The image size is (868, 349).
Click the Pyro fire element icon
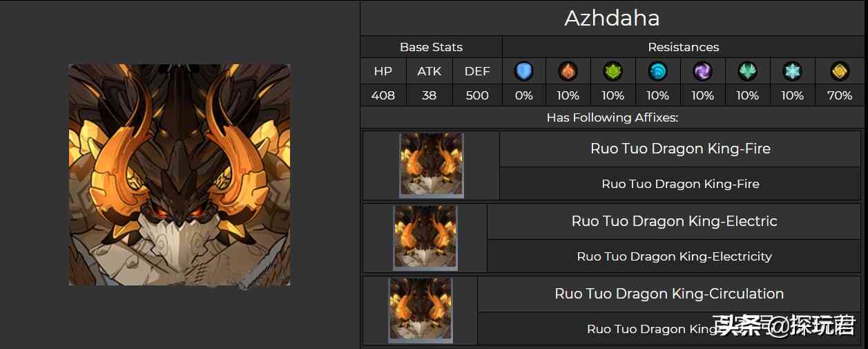point(568,70)
